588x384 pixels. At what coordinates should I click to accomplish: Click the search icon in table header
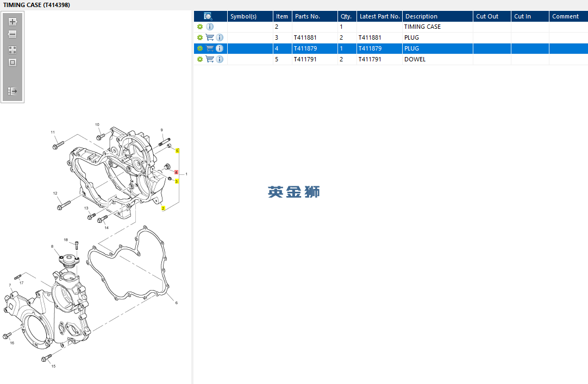tap(208, 16)
